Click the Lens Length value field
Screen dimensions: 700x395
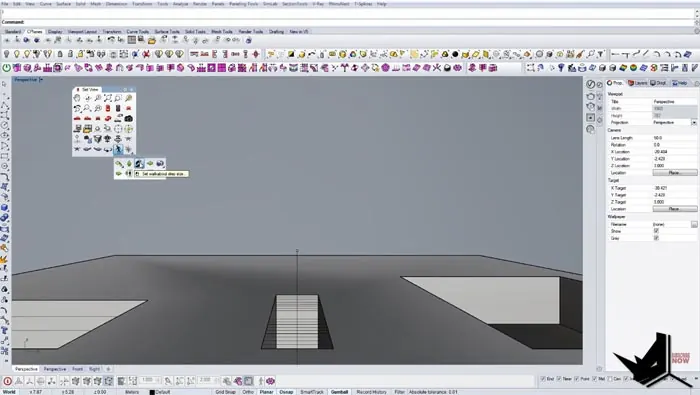point(674,138)
